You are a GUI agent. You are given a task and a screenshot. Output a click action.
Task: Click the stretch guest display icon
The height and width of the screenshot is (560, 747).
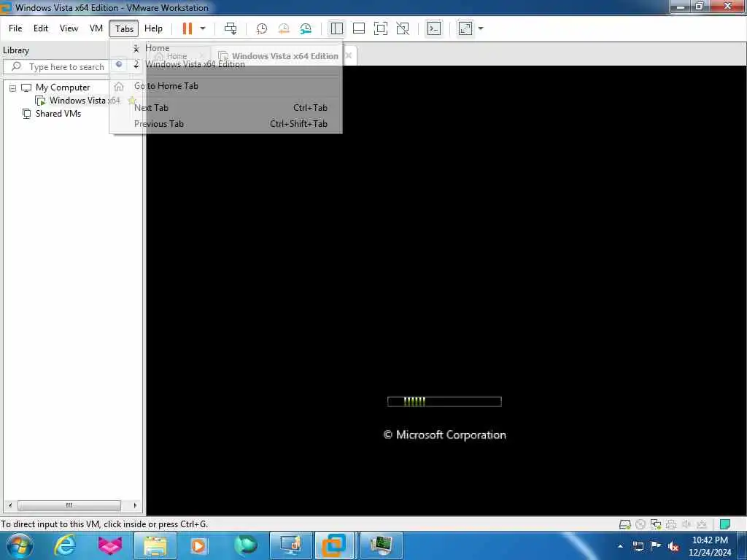(x=465, y=28)
